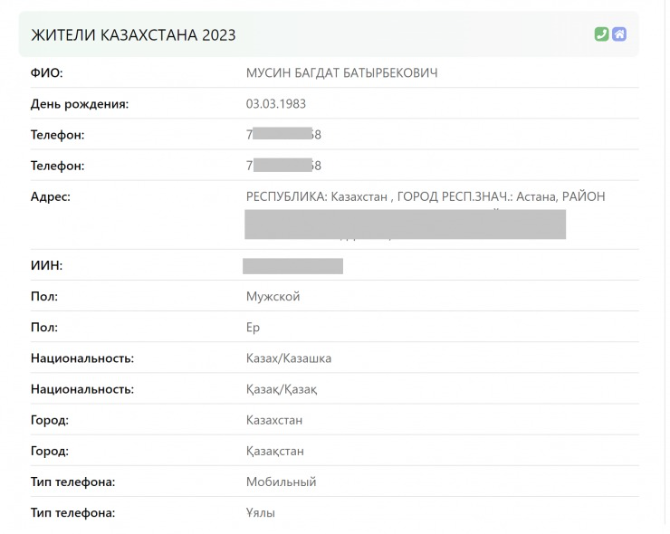The height and width of the screenshot is (534, 670).
Task: Select the 'ЖИТЕЛИ КАЗАХСТАНА 2023' header title
Action: point(134,35)
